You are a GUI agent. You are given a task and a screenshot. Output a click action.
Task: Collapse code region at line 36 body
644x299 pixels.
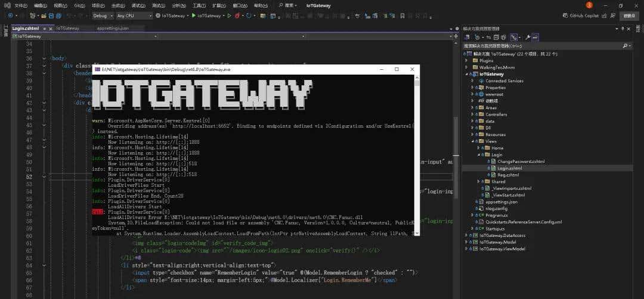44,58
